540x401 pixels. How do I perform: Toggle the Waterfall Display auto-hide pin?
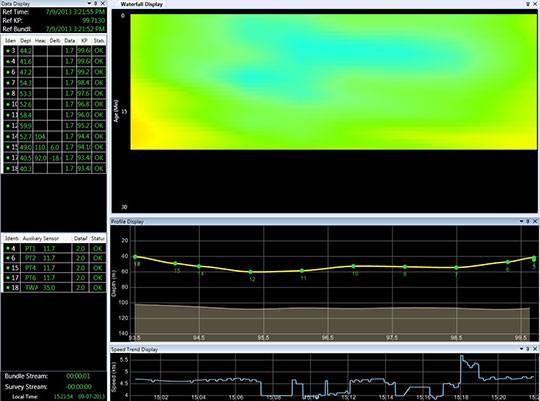pyautogui.click(x=528, y=4)
